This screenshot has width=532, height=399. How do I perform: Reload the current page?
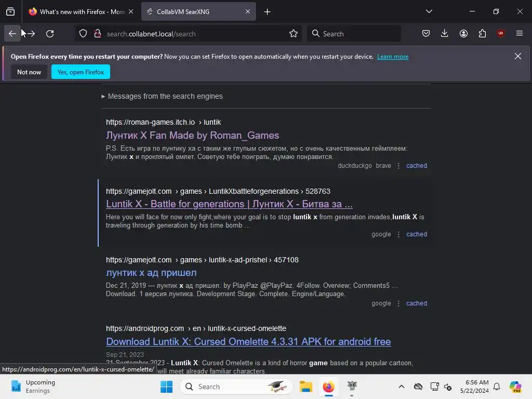(x=50, y=34)
